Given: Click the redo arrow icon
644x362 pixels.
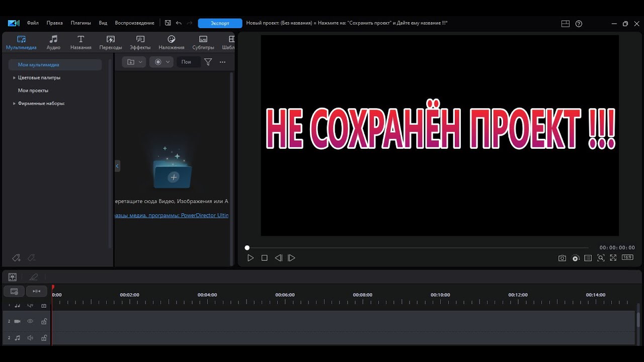Looking at the screenshot, I should pyautogui.click(x=190, y=23).
